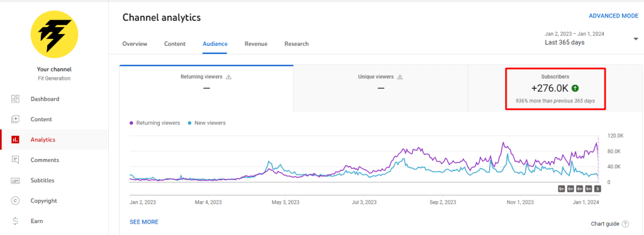Click the 'May 3, 2023' x-axis label
The image size is (644, 235).
coord(286,202)
